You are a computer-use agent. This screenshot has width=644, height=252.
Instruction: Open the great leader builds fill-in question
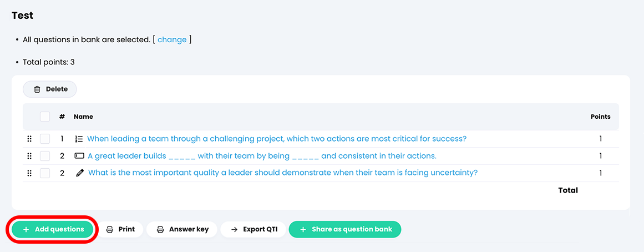262,156
